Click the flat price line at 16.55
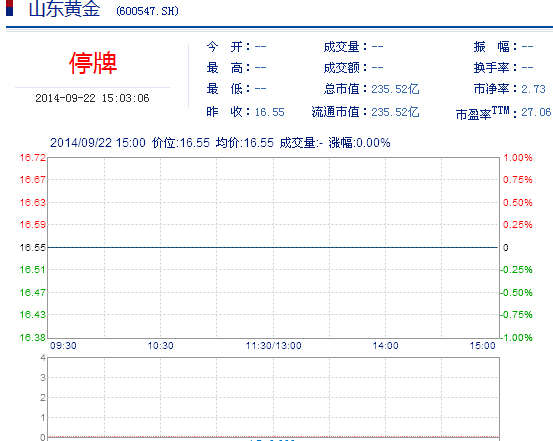The height and width of the screenshot is (441, 553). coord(273,247)
